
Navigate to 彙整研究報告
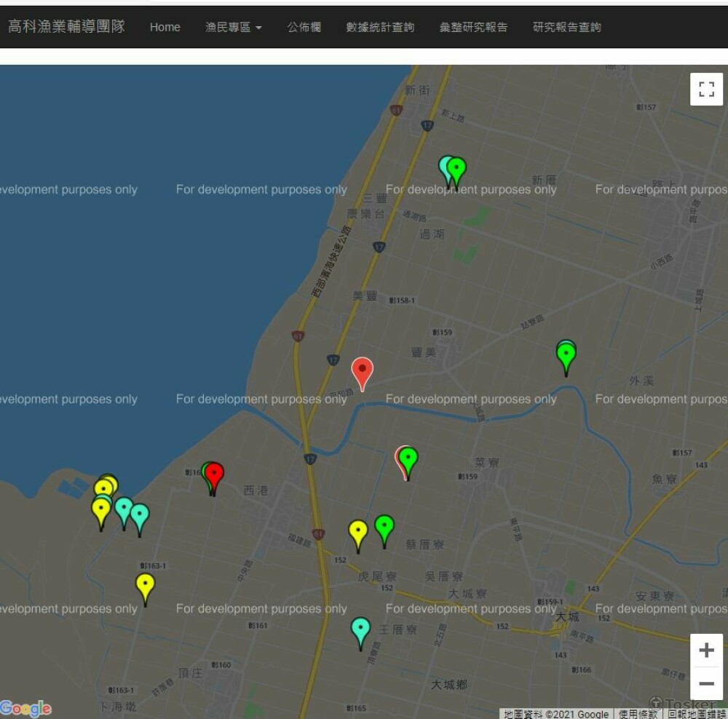pyautogui.click(x=473, y=27)
